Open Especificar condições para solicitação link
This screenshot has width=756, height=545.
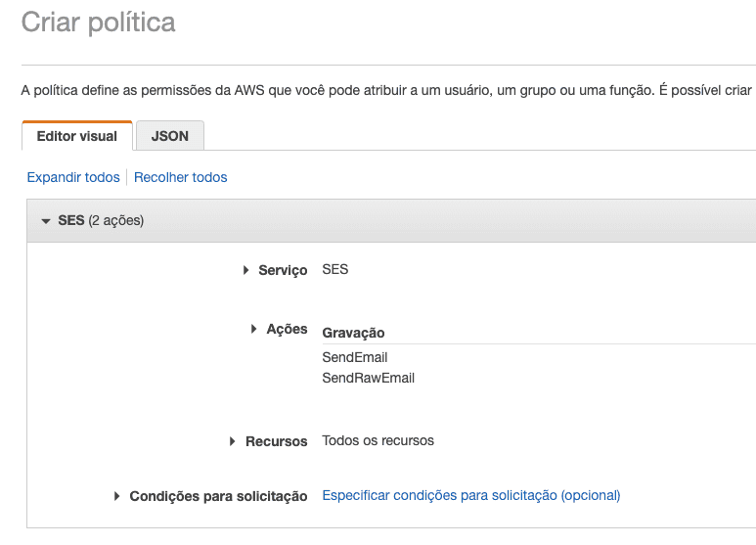tap(471, 495)
